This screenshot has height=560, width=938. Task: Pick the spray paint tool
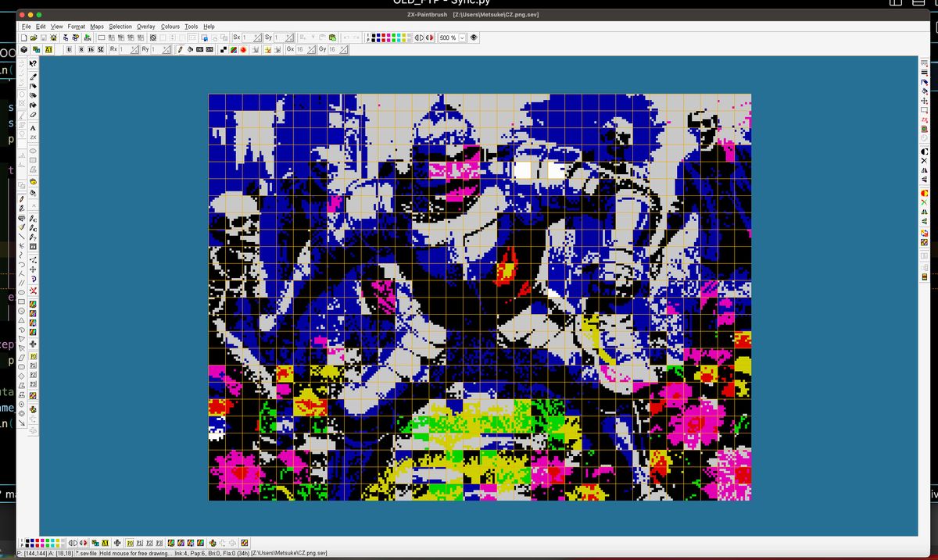click(32, 95)
